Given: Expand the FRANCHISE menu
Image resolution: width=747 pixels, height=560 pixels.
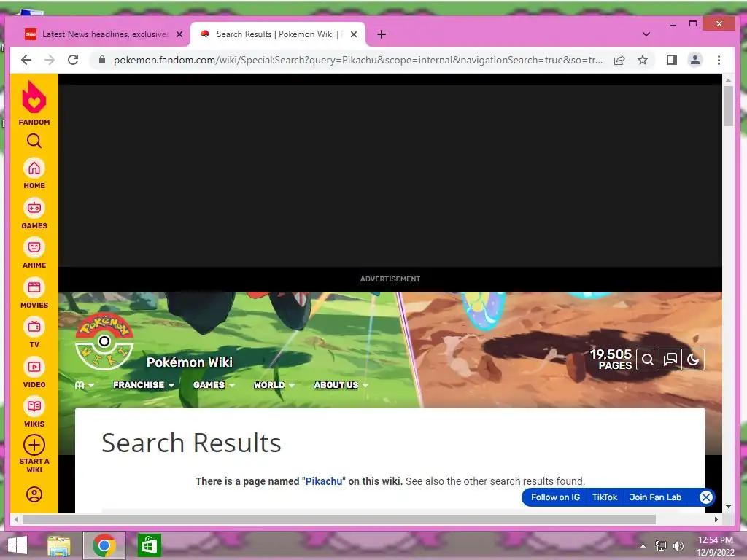Looking at the screenshot, I should click(144, 385).
